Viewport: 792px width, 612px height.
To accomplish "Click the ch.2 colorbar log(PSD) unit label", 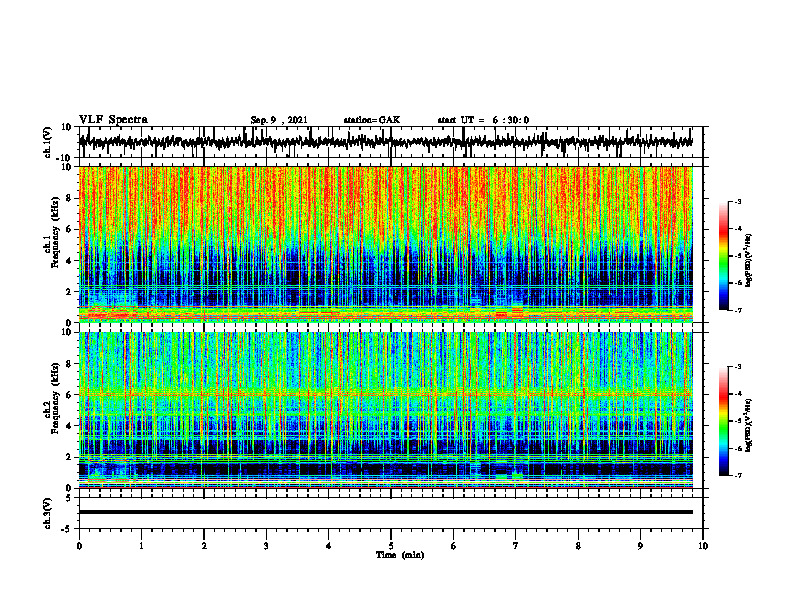I will (749, 424).
